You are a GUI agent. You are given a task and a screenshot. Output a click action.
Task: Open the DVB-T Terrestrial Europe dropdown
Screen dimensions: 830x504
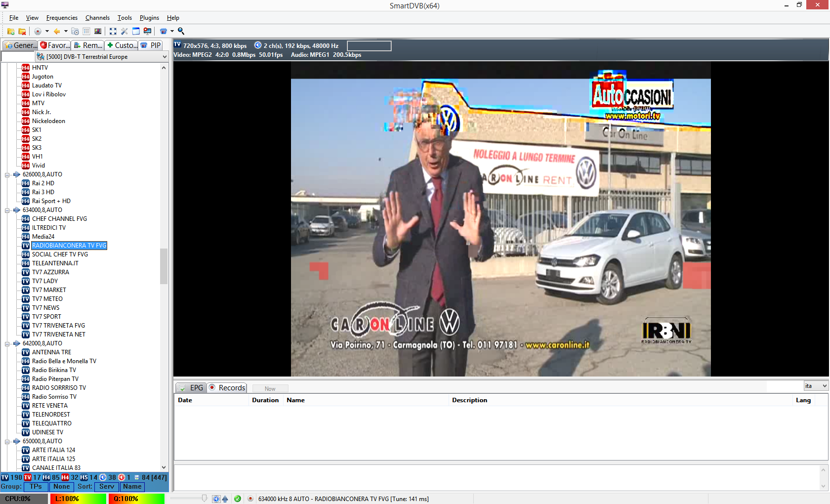(102, 57)
